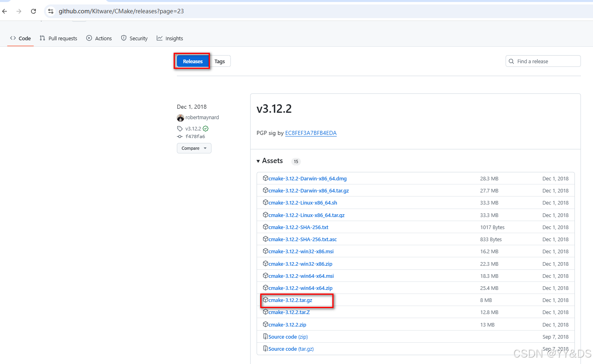This screenshot has height=364, width=593.
Task: Go to the Insights tab
Action: coord(170,38)
